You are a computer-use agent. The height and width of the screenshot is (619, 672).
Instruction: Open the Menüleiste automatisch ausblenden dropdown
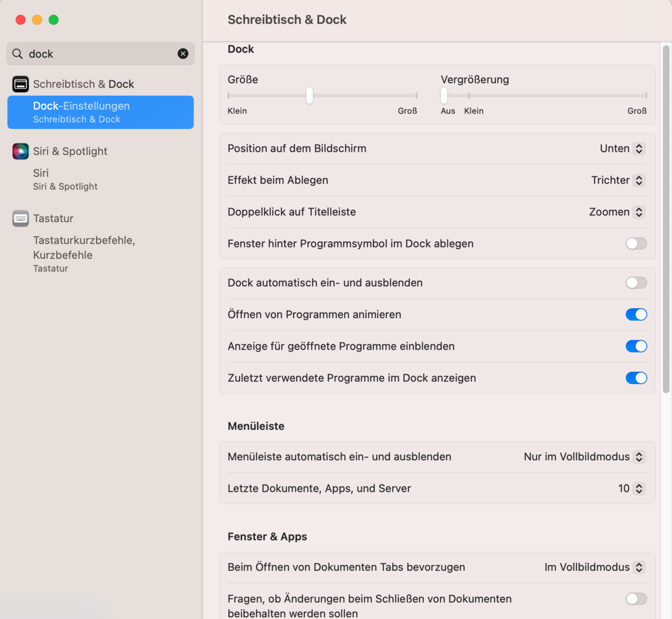pos(584,457)
